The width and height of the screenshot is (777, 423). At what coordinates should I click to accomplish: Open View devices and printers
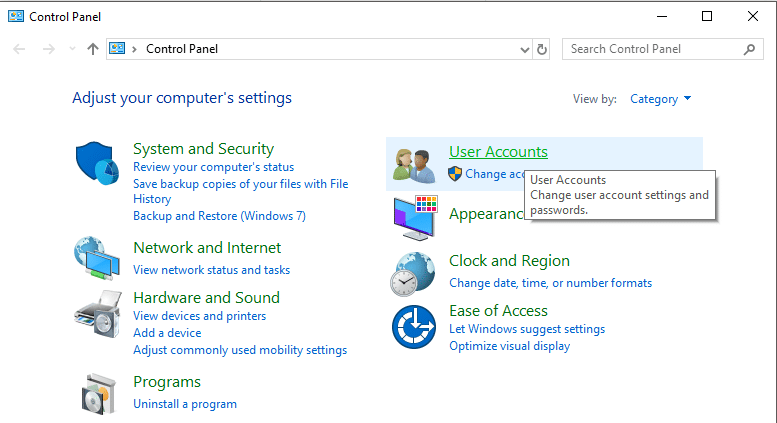(199, 316)
